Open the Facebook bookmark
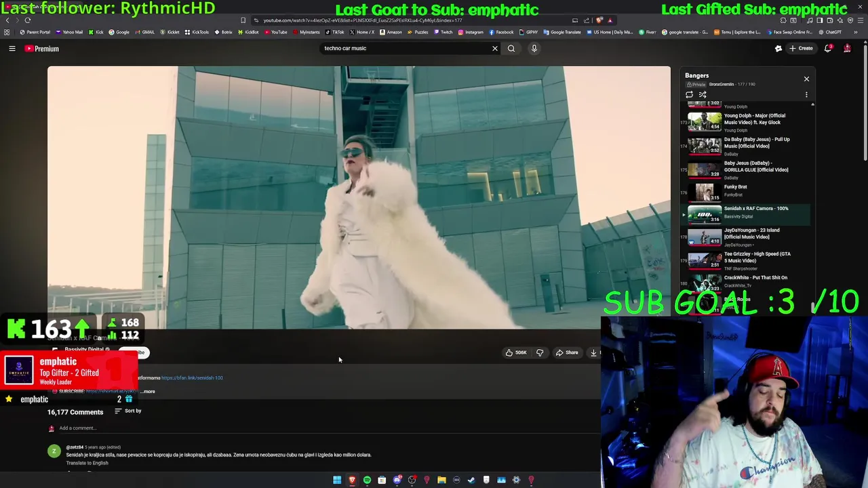Viewport: 868px width, 488px height. point(502,32)
